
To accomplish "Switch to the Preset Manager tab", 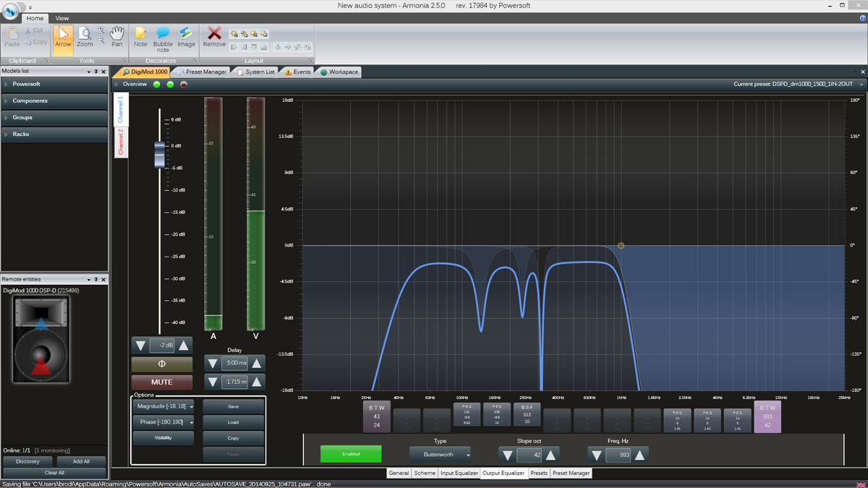I will (203, 72).
